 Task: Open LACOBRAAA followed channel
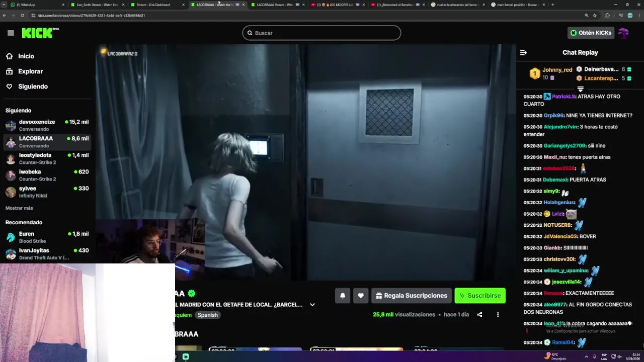click(x=47, y=142)
